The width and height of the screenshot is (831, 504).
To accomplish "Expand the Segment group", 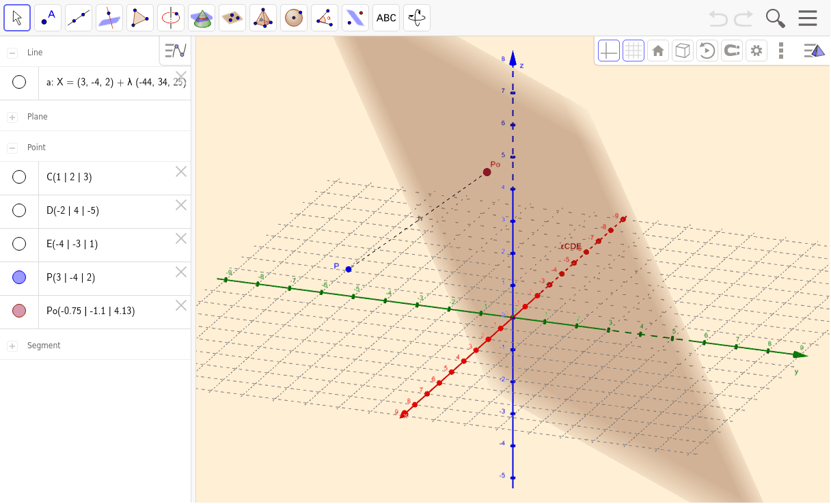I will point(12,346).
